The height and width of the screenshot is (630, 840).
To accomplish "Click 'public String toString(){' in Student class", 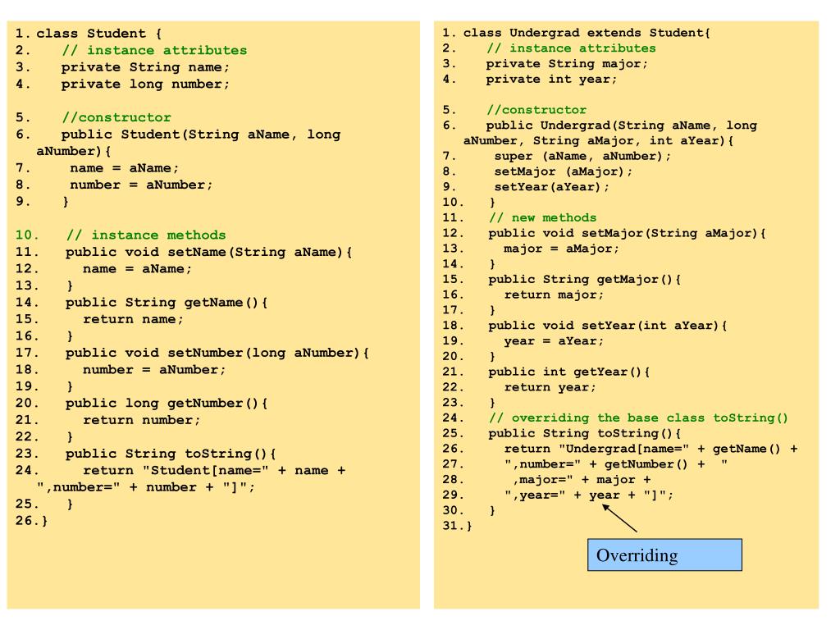I will (171, 454).
